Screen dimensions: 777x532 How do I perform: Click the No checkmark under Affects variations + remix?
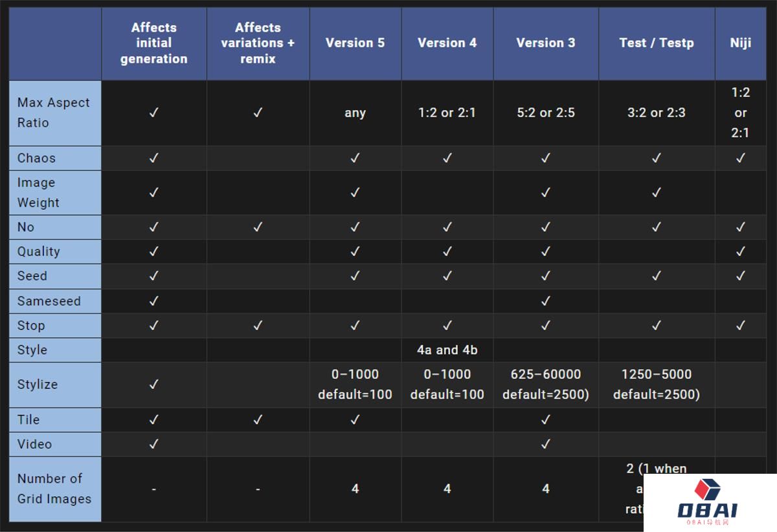[x=258, y=227]
